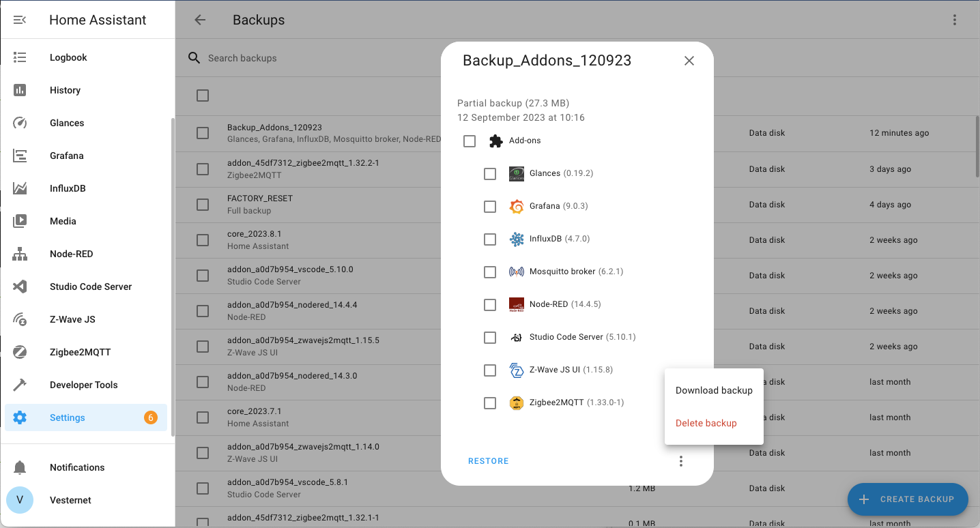Open Glances sidebar item
This screenshot has width=980, height=528.
click(x=86, y=123)
